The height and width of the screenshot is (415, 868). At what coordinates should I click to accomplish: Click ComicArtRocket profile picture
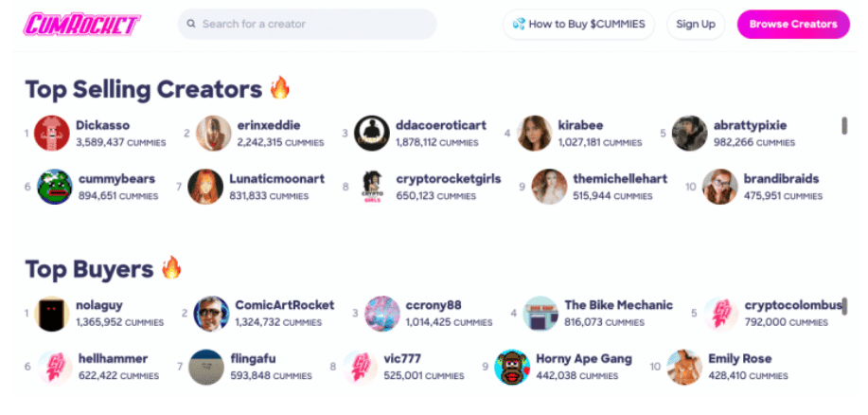[x=211, y=314]
